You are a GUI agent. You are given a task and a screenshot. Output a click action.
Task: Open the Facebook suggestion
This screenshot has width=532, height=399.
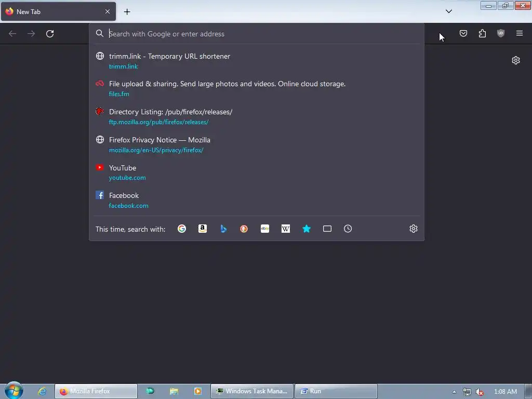(x=256, y=200)
